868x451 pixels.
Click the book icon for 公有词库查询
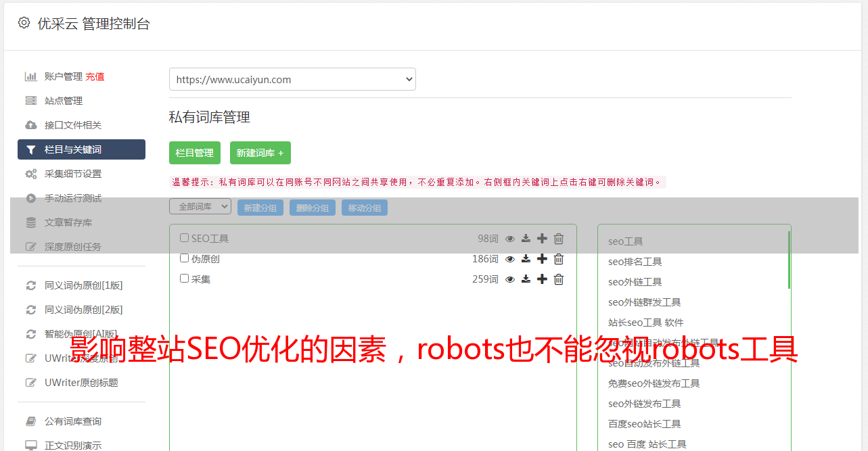30,421
